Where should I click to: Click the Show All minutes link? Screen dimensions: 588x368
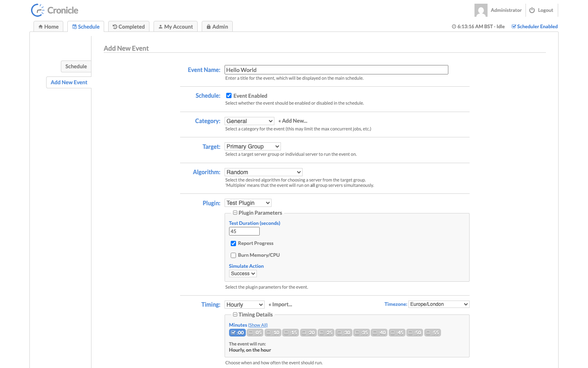point(258,325)
